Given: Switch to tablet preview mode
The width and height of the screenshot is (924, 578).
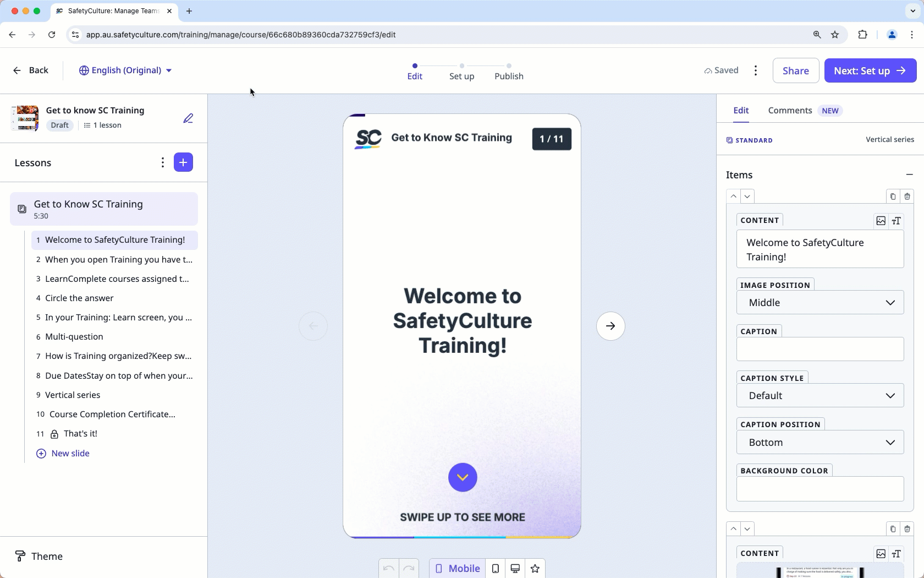Looking at the screenshot, I should (496, 569).
